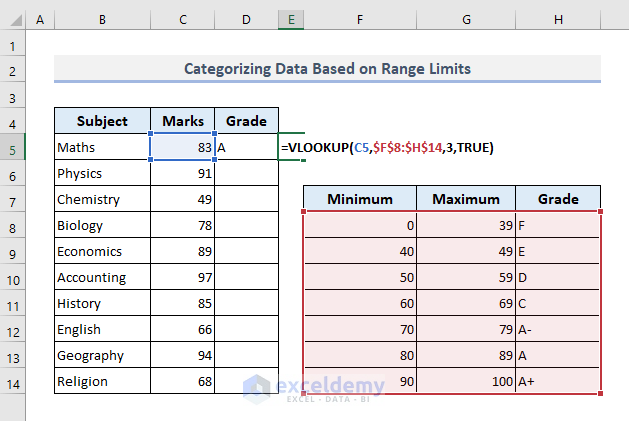Click the Economics marks cell
Viewport: 629px width, 421px height.
point(183,251)
